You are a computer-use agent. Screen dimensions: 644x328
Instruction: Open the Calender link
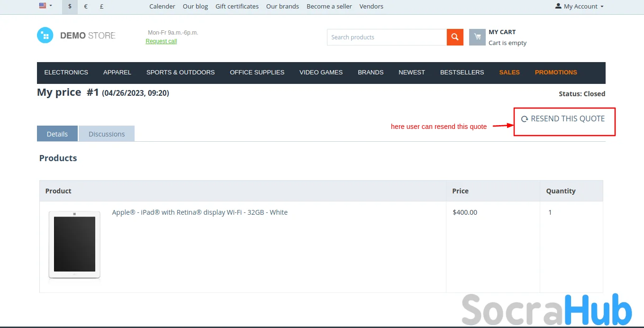click(162, 6)
